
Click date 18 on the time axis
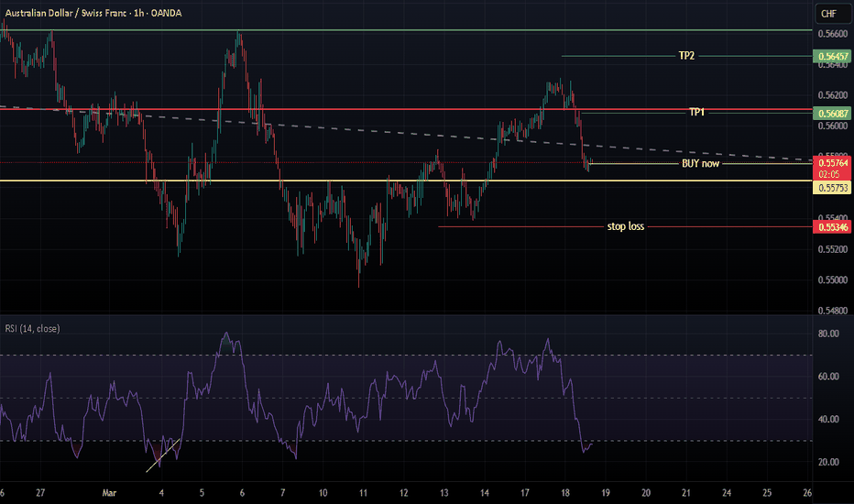point(564,493)
